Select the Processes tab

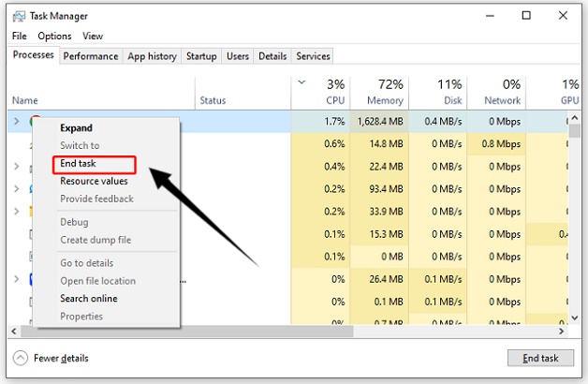(x=34, y=55)
